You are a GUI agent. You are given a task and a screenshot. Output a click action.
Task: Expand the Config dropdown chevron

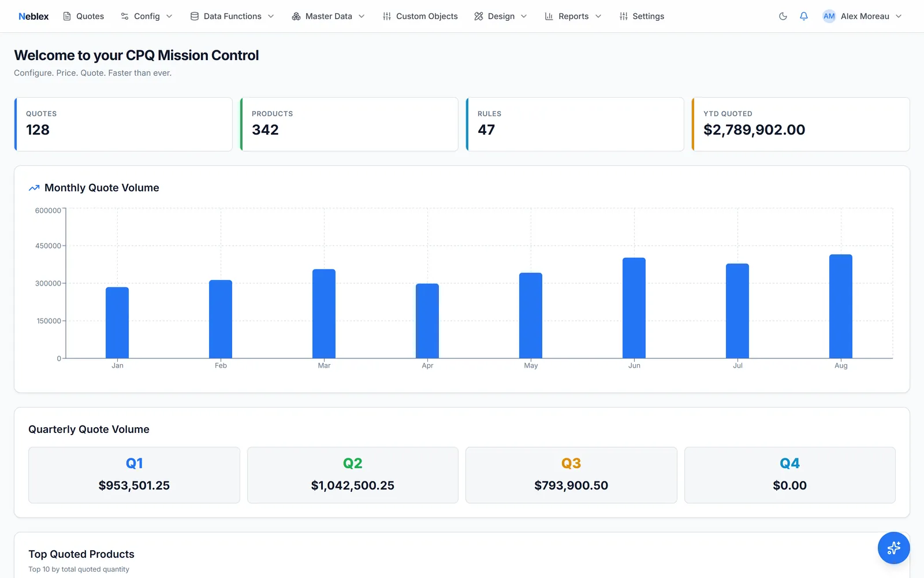pos(169,16)
